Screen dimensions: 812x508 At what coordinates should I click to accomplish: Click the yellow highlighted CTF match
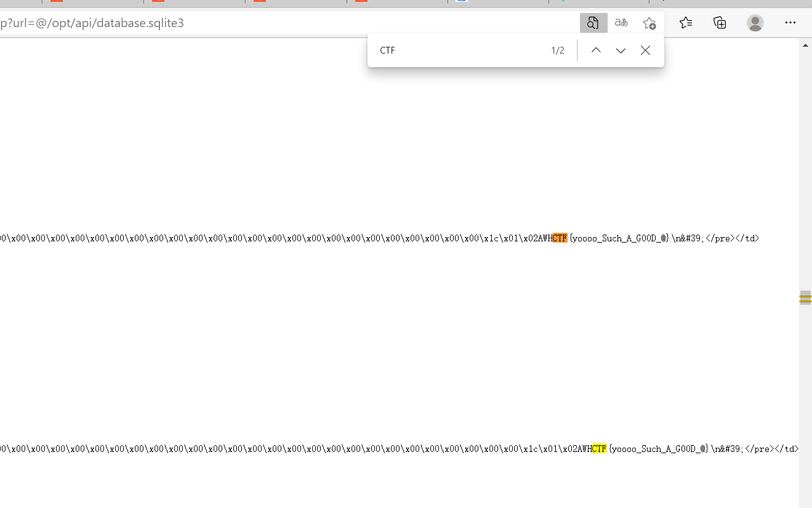pos(599,449)
